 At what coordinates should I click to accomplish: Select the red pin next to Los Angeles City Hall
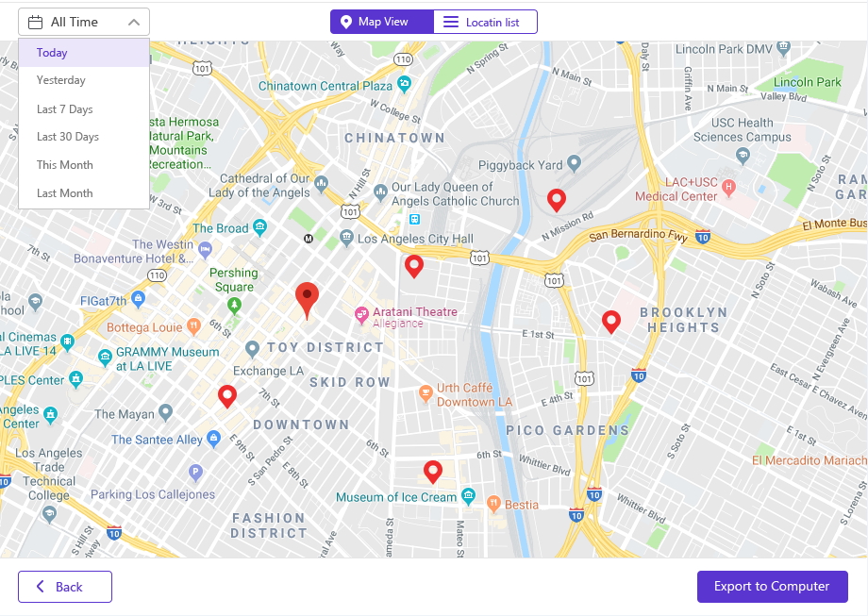pos(414,266)
